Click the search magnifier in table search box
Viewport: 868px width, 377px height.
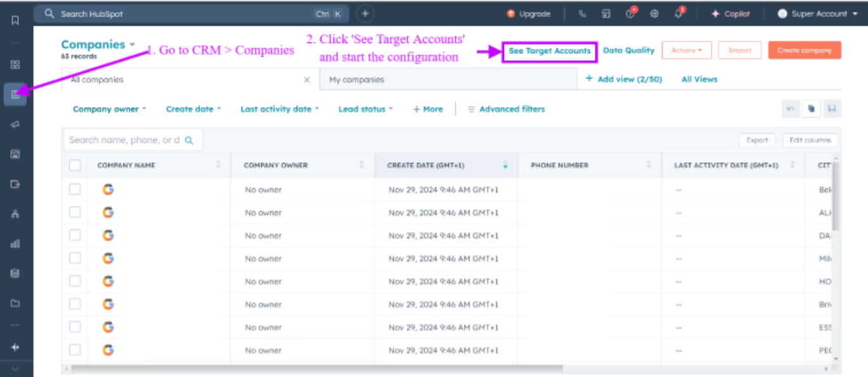[189, 141]
